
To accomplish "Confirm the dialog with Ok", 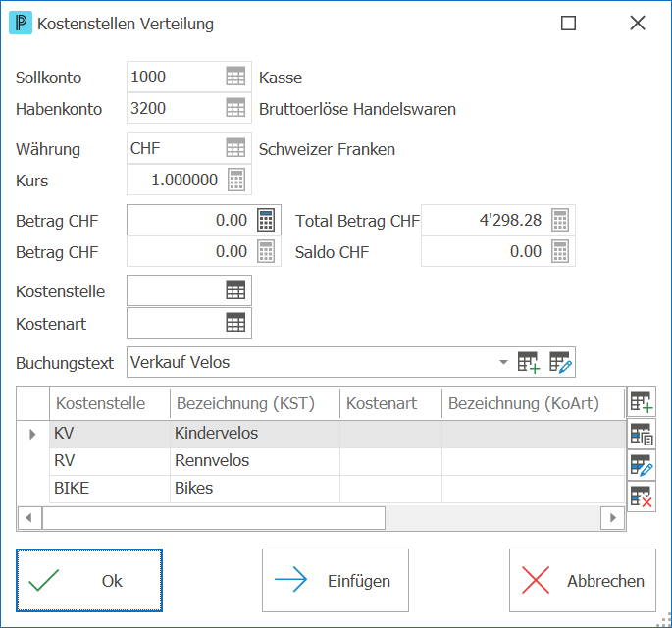I will click(89, 581).
